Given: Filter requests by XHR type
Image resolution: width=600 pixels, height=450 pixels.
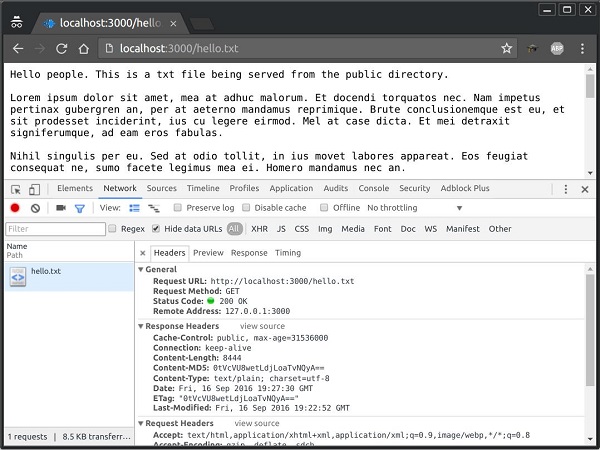Looking at the screenshot, I should 259,229.
